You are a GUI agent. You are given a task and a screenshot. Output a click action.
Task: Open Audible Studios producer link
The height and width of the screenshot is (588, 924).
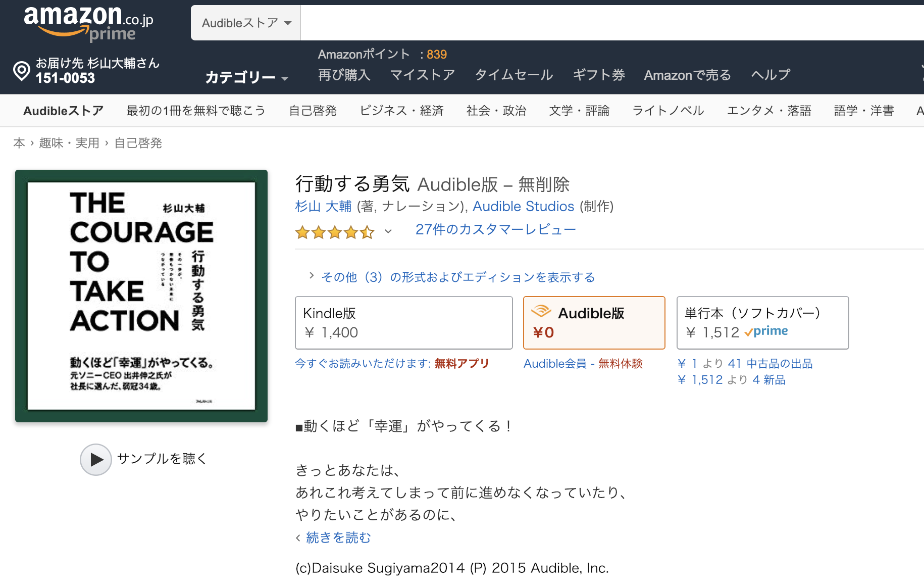point(523,206)
